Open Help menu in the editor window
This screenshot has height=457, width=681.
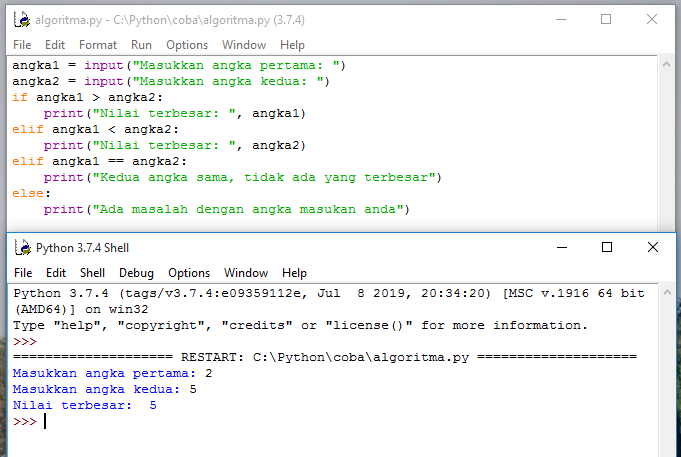point(292,45)
